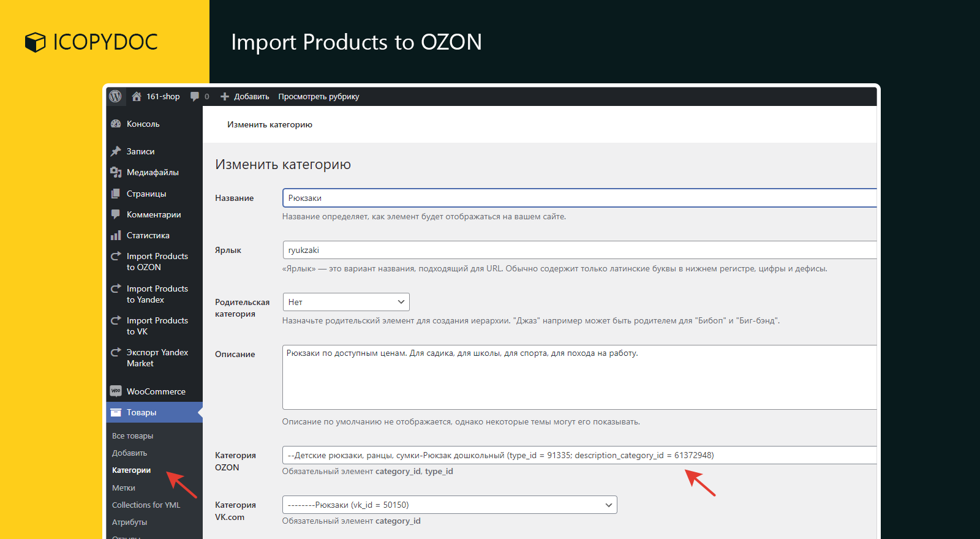
Task: Click Добавить in the admin bar
Action: point(251,96)
